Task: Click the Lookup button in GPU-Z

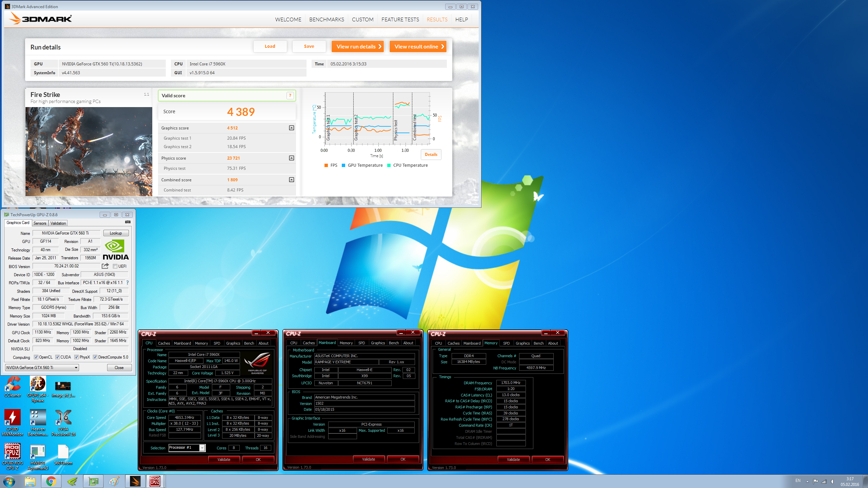Action: 116,233
